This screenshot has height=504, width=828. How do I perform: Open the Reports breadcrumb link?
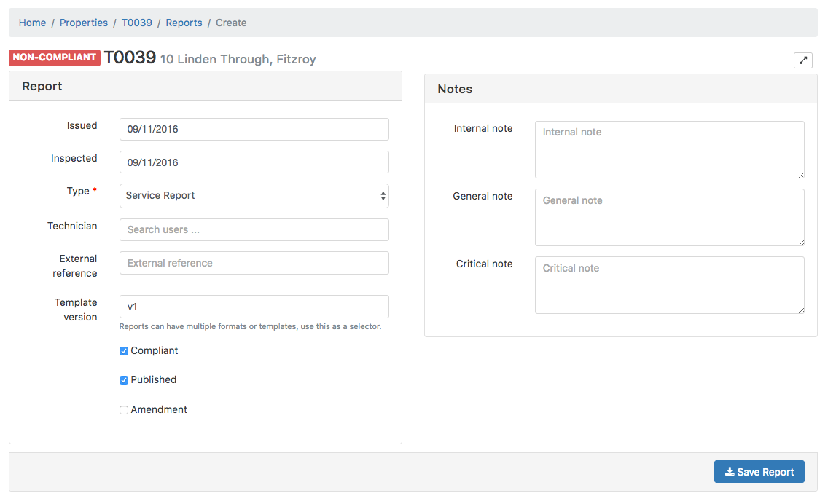point(184,23)
